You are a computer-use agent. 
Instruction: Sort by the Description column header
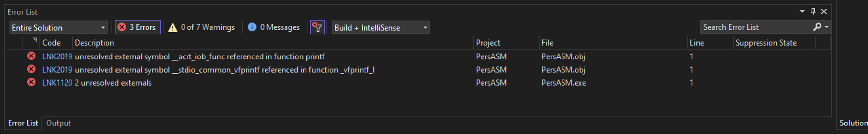tap(94, 43)
